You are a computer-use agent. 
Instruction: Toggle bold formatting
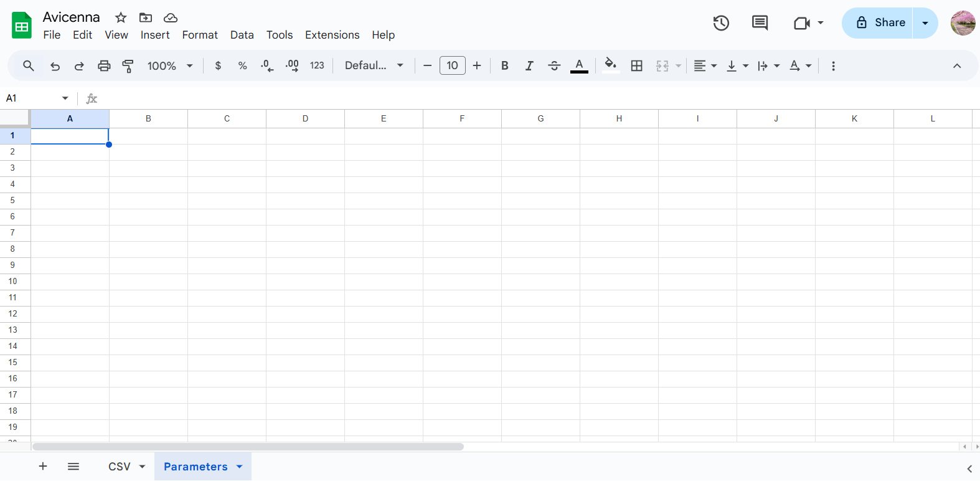tap(504, 66)
